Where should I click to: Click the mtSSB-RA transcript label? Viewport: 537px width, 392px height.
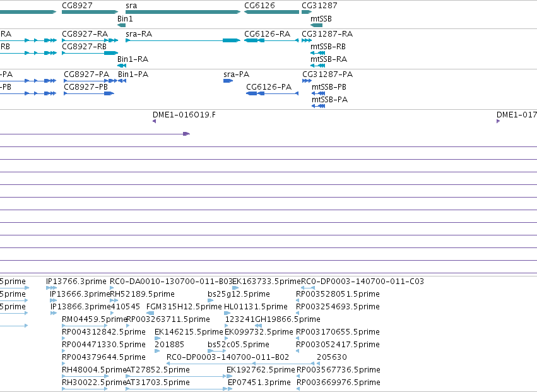click(x=329, y=59)
